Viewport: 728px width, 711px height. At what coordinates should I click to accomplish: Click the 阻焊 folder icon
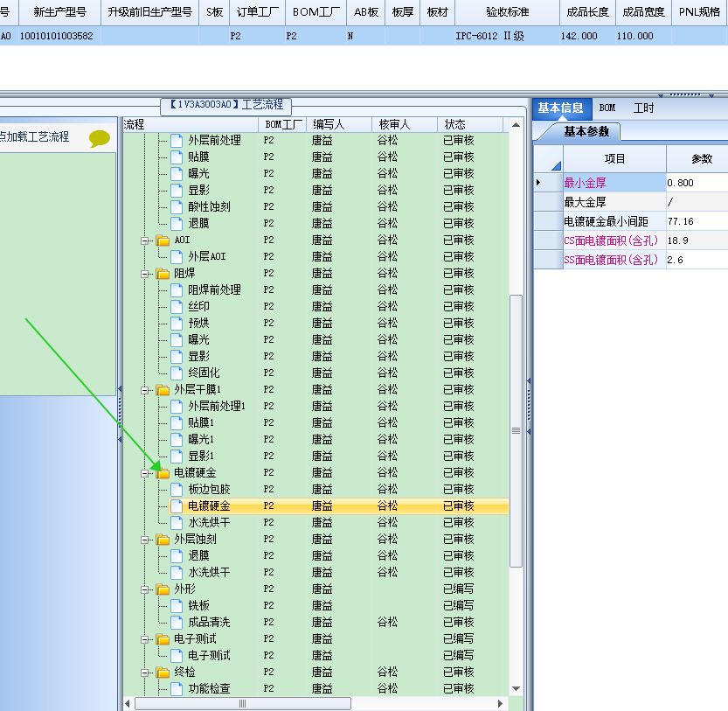163,274
